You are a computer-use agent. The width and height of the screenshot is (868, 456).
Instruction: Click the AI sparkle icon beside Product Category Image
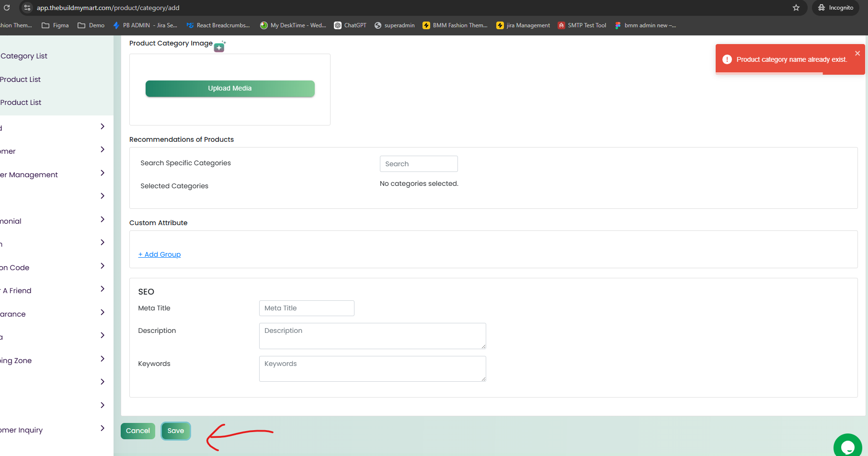pos(219,46)
